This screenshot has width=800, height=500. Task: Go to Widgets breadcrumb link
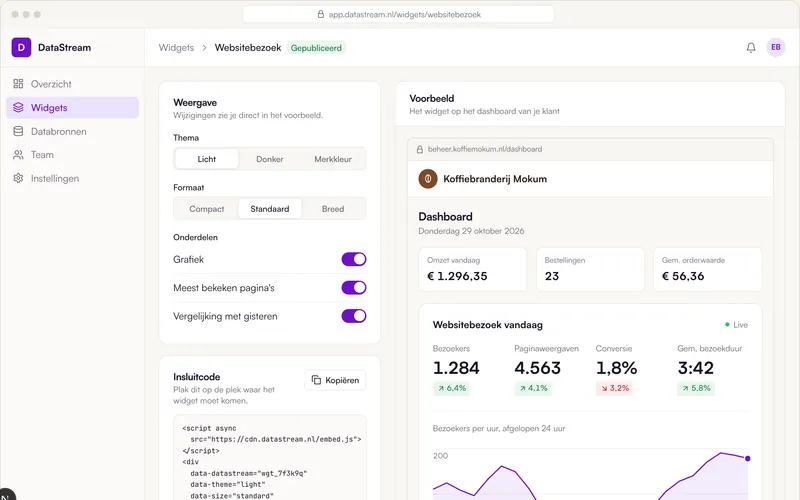[176, 47]
